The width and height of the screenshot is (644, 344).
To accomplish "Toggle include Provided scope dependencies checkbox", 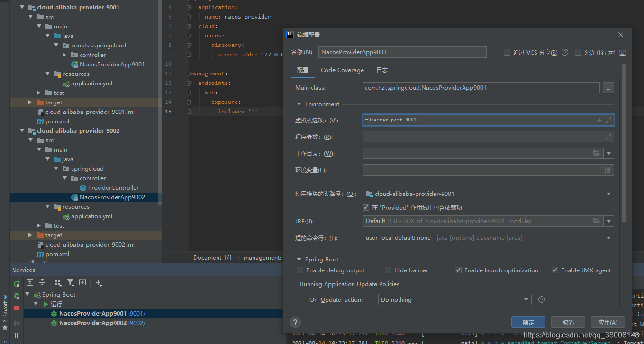I will coord(366,207).
